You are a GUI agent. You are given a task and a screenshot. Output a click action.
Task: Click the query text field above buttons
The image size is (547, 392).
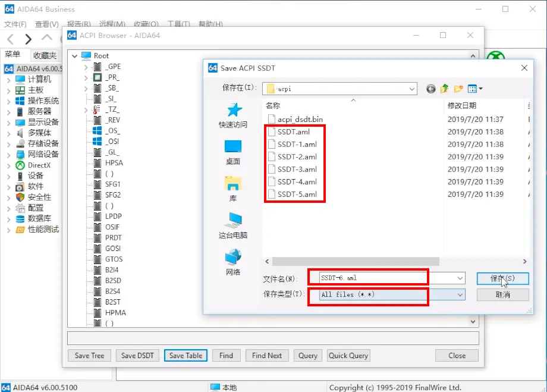(x=273, y=338)
